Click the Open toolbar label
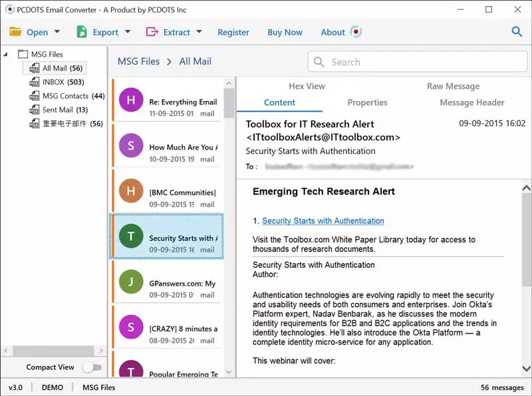532x396 pixels. coord(37,32)
